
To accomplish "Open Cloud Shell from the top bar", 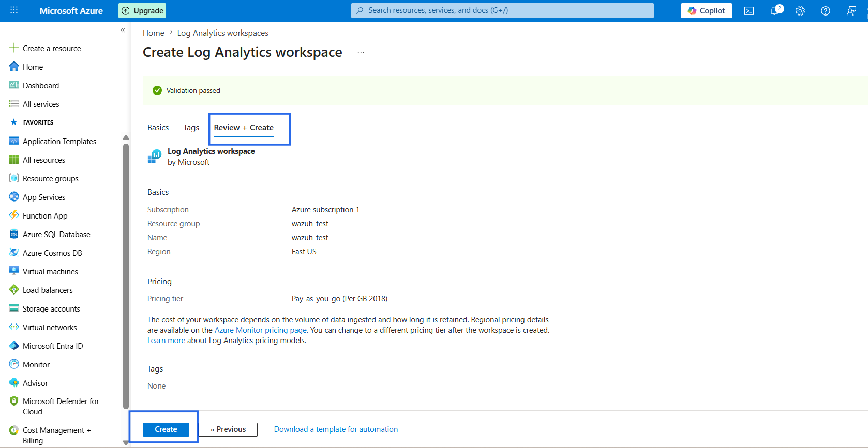I will pos(749,11).
